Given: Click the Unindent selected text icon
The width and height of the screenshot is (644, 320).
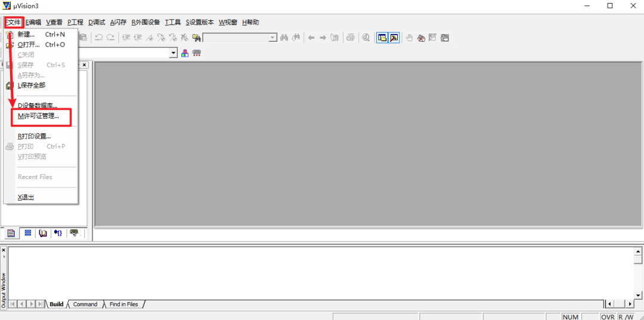Looking at the screenshot, I should click(138, 38).
